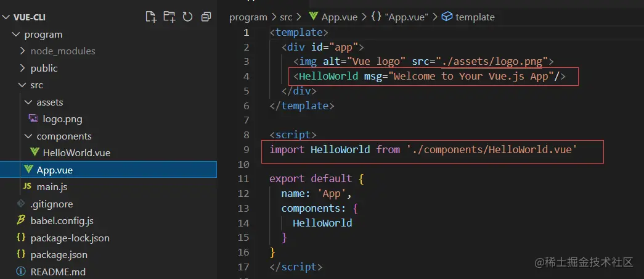644x279 pixels.
Task: Open HelloWorld.vue in the file tree
Action: [x=76, y=153]
